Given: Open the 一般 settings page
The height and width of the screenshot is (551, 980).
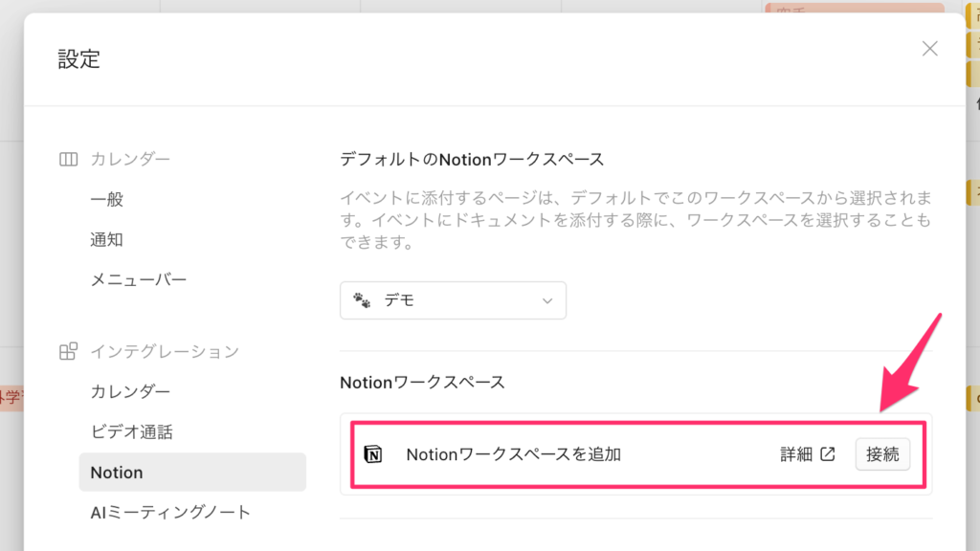Looking at the screenshot, I should [x=107, y=199].
